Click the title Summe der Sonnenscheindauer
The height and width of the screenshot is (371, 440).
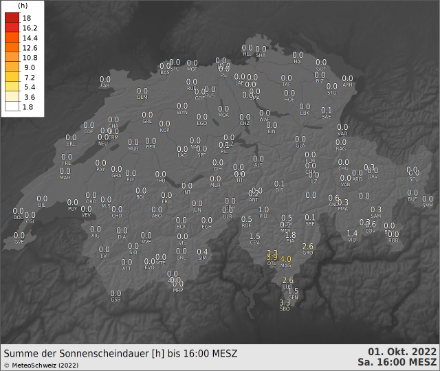pos(77,353)
